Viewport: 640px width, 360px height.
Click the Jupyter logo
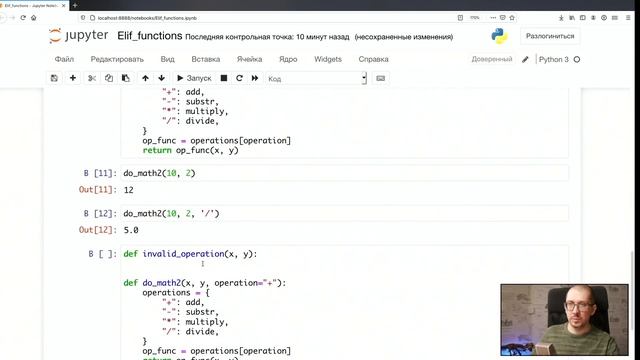78,36
